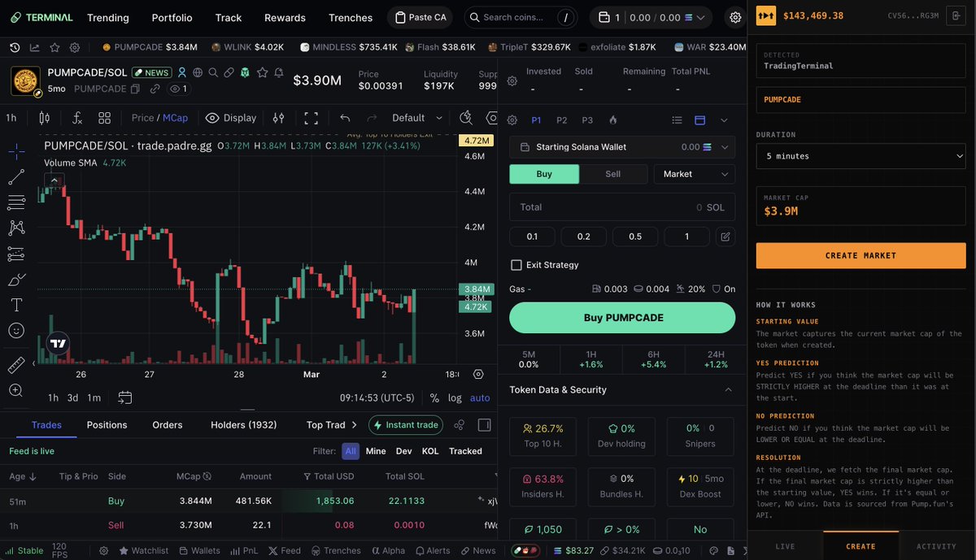Copy the PUMPCADE token address
The image size is (976, 560).
click(135, 89)
